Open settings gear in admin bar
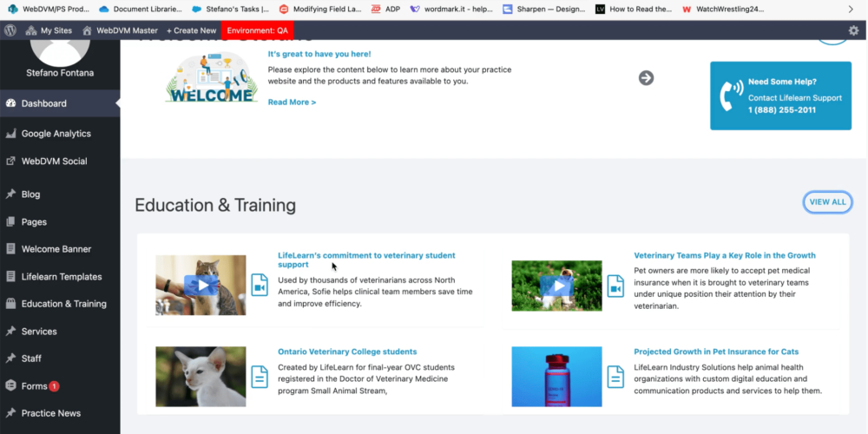The image size is (868, 434). click(853, 30)
